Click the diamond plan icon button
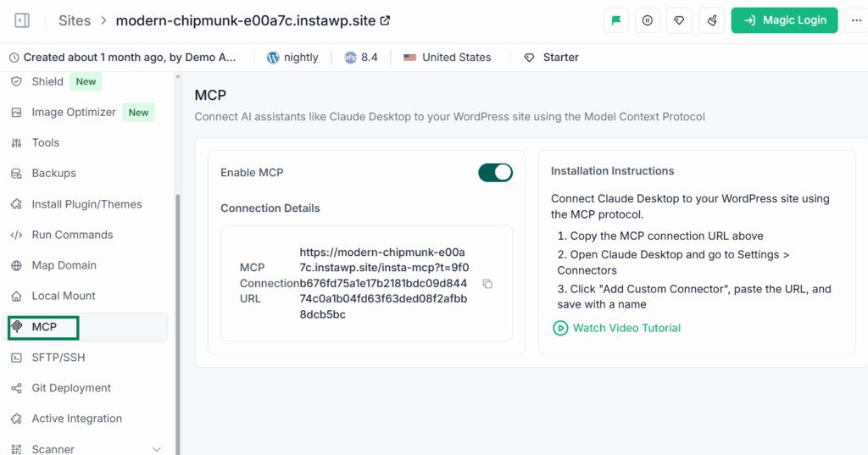868x455 pixels. [679, 20]
